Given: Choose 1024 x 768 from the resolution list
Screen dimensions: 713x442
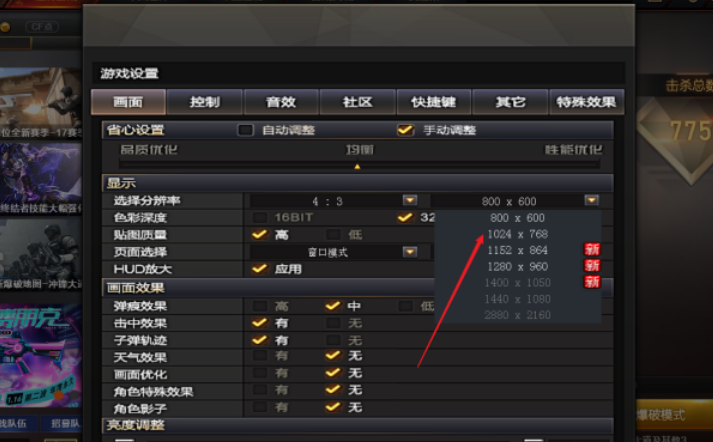Looking at the screenshot, I should coord(517,234).
